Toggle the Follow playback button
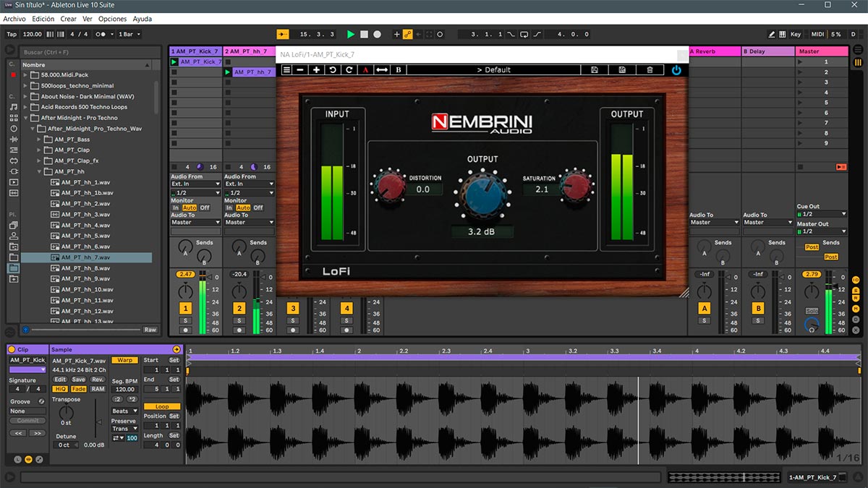This screenshot has width=868, height=488. [x=283, y=34]
